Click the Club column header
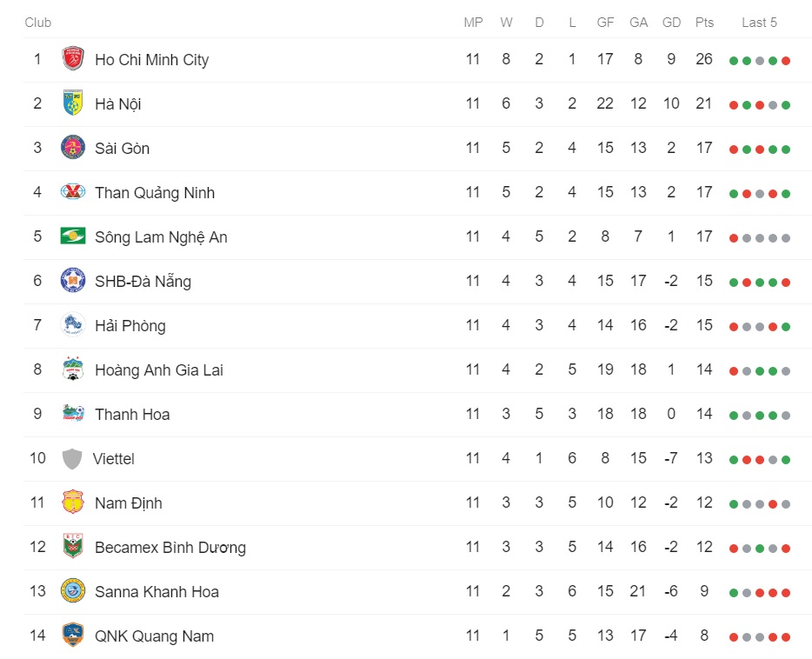Image resolution: width=812 pixels, height=659 pixels. click(37, 23)
